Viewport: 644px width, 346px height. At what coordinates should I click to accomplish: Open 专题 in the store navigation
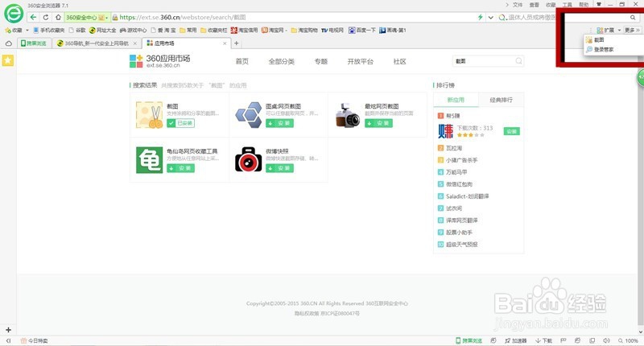tap(320, 61)
